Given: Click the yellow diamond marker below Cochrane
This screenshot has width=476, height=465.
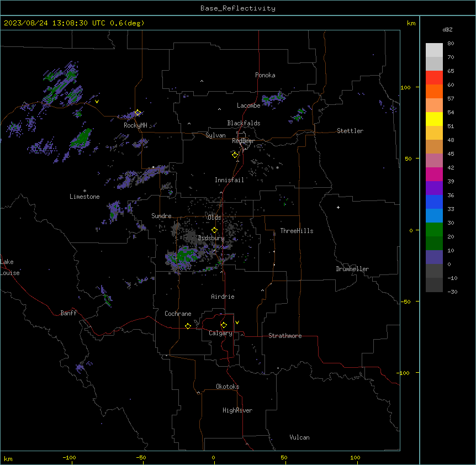Looking at the screenshot, I should click(x=188, y=326).
